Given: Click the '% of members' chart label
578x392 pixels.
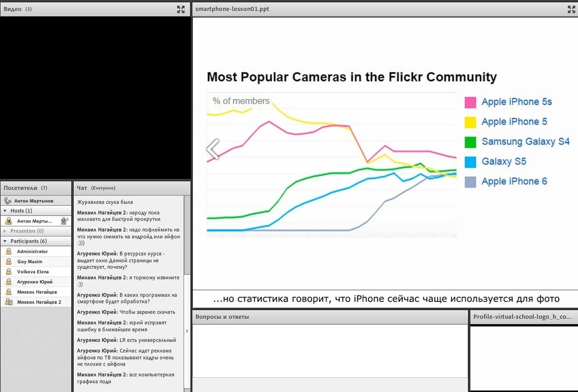Looking at the screenshot, I should (241, 101).
